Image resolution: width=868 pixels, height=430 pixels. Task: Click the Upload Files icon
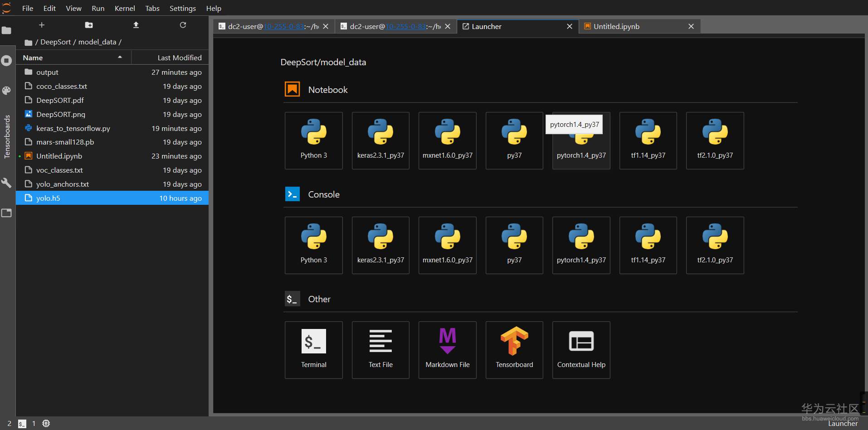[136, 25]
